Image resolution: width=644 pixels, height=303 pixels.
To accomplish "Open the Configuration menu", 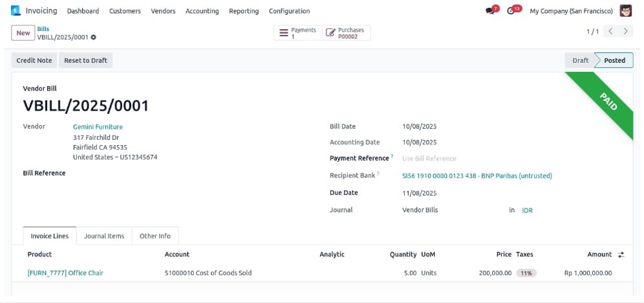I will pyautogui.click(x=289, y=11).
